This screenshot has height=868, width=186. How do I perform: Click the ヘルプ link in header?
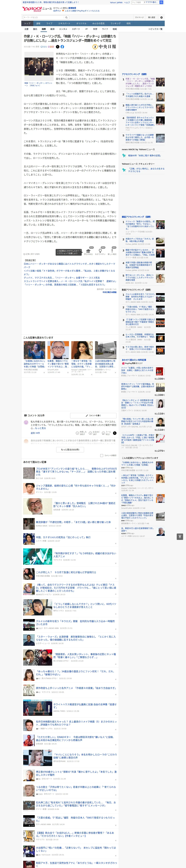coord(127,2)
